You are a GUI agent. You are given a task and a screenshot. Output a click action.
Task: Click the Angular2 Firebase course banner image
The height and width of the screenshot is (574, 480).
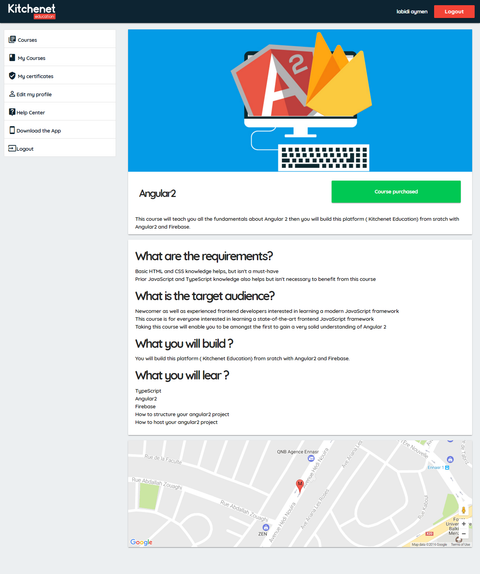300,101
